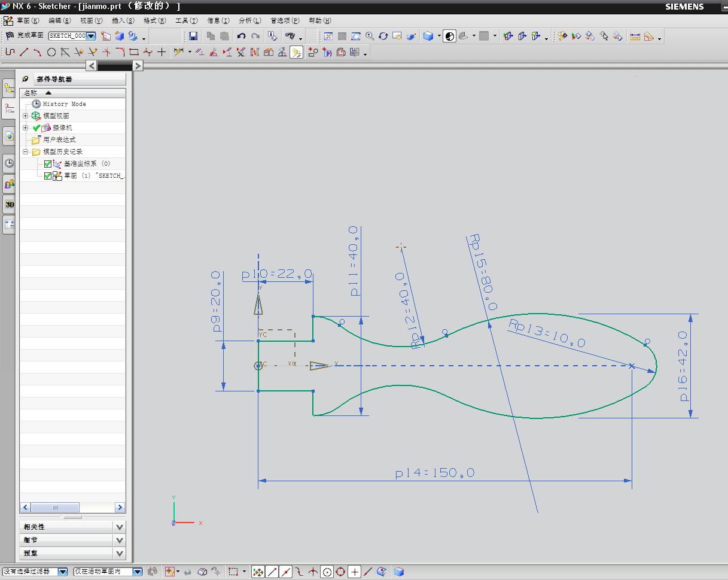Toggle the 草图 (1) SKETCH checkbox
The width and height of the screenshot is (728, 580).
click(48, 176)
